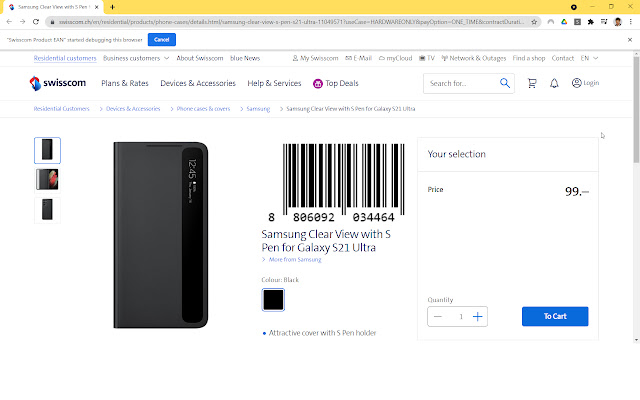Open Help & Services menu

(274, 83)
